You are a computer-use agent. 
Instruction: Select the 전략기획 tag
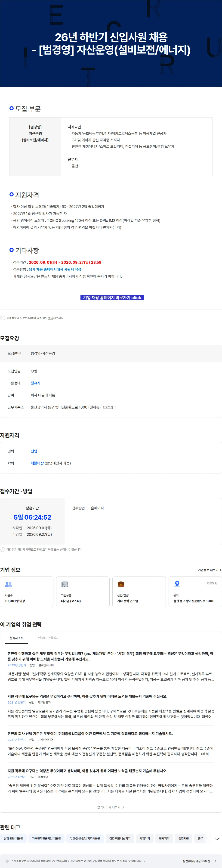[x=164, y=838]
